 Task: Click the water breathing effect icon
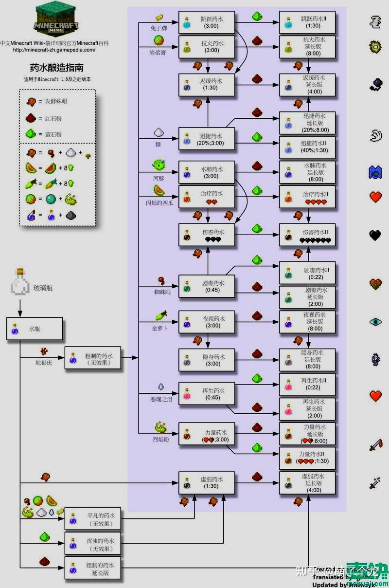coord(376,172)
